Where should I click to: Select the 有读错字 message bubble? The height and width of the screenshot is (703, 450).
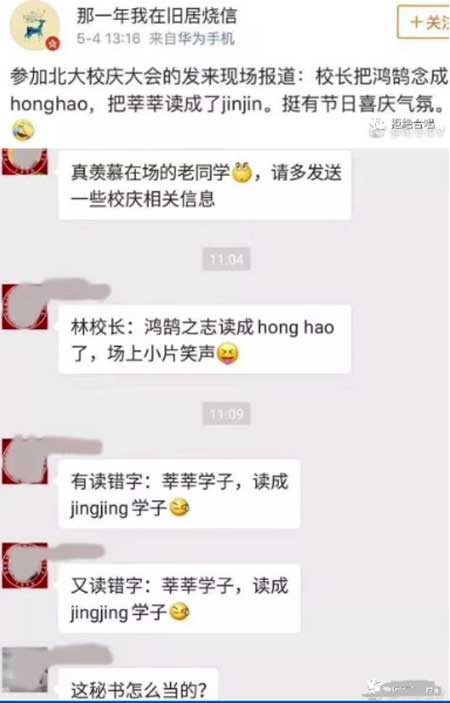tap(179, 494)
